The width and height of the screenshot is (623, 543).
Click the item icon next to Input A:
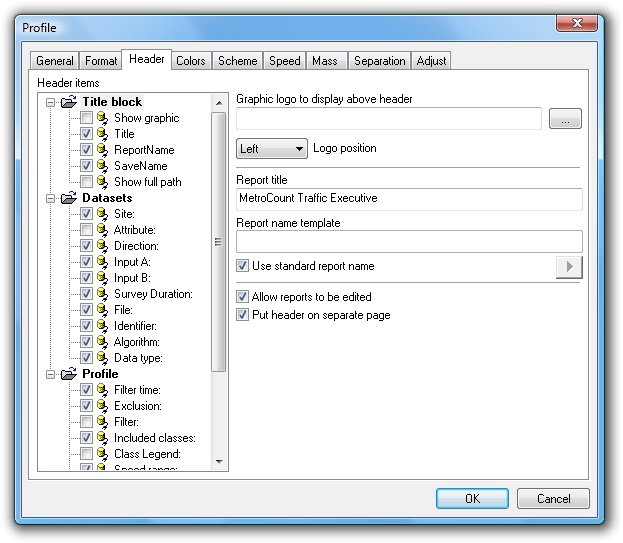tap(103, 262)
